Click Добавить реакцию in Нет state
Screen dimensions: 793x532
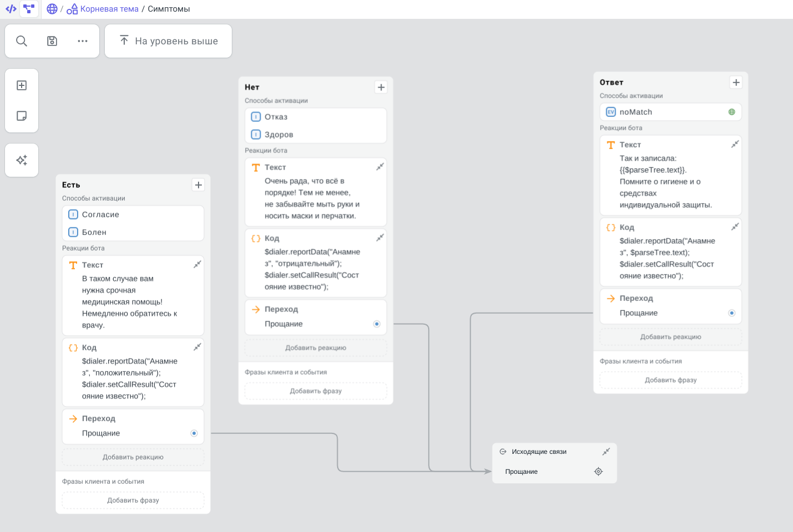(316, 348)
